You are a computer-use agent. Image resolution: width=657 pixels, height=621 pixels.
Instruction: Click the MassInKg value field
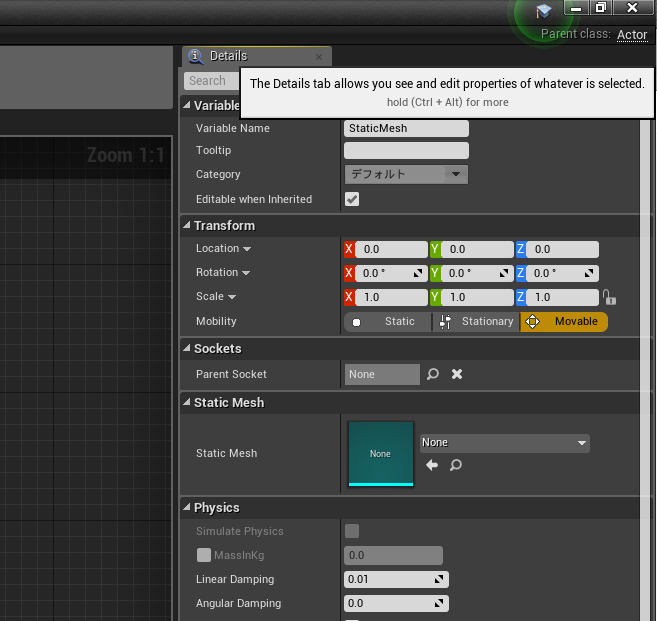[x=393, y=556]
